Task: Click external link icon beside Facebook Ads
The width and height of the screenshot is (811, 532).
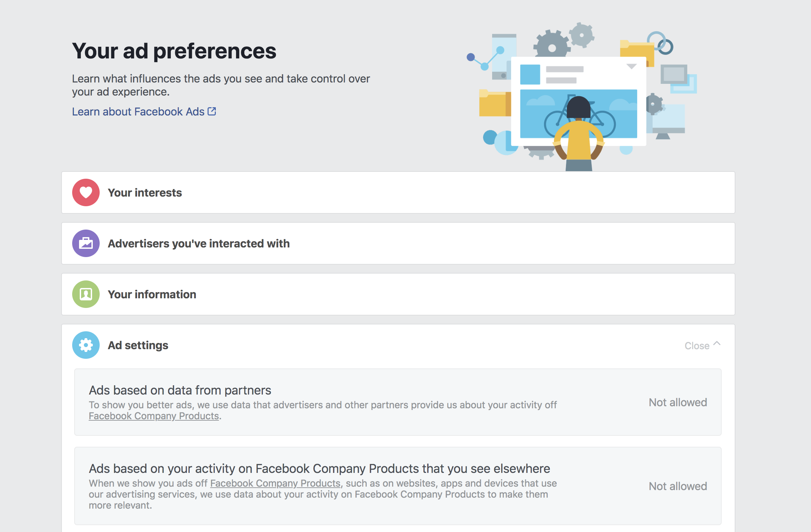Action: pyautogui.click(x=212, y=111)
